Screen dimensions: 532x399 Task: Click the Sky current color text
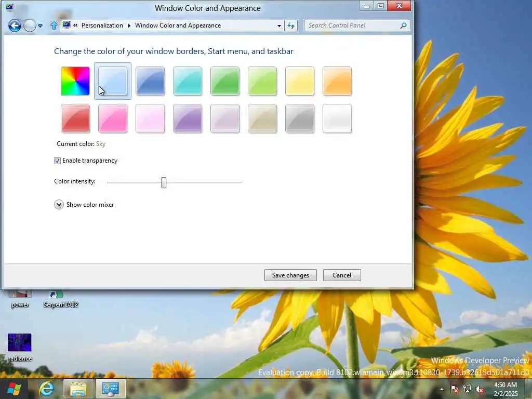[101, 144]
